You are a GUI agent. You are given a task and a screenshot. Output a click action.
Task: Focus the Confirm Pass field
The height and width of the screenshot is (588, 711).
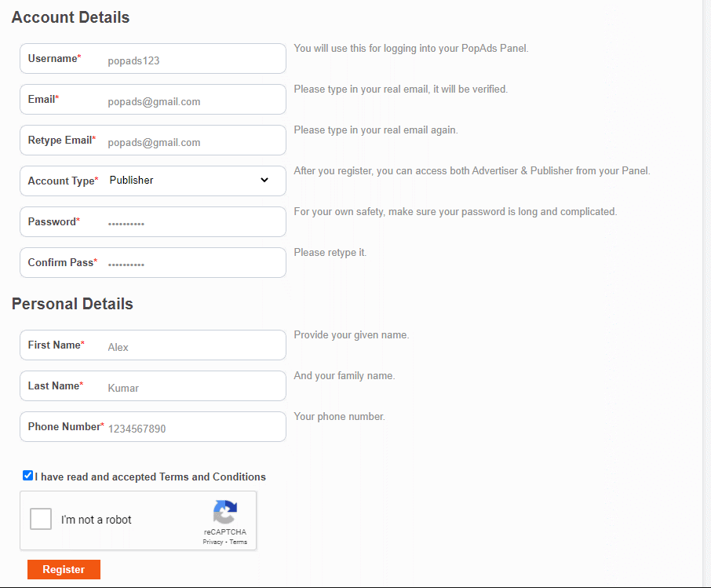(x=153, y=263)
